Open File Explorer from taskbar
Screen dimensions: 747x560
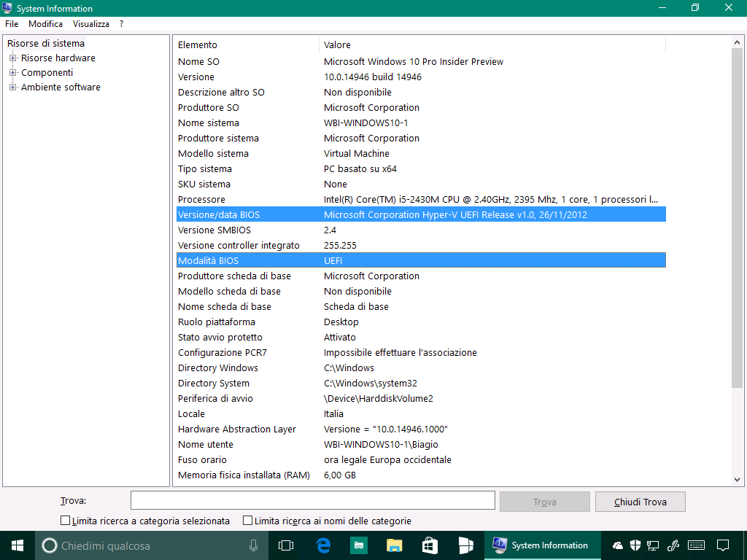tap(394, 545)
